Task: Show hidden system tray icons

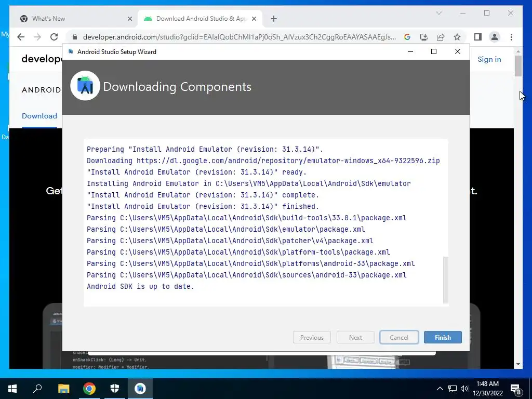Action: pyautogui.click(x=440, y=389)
